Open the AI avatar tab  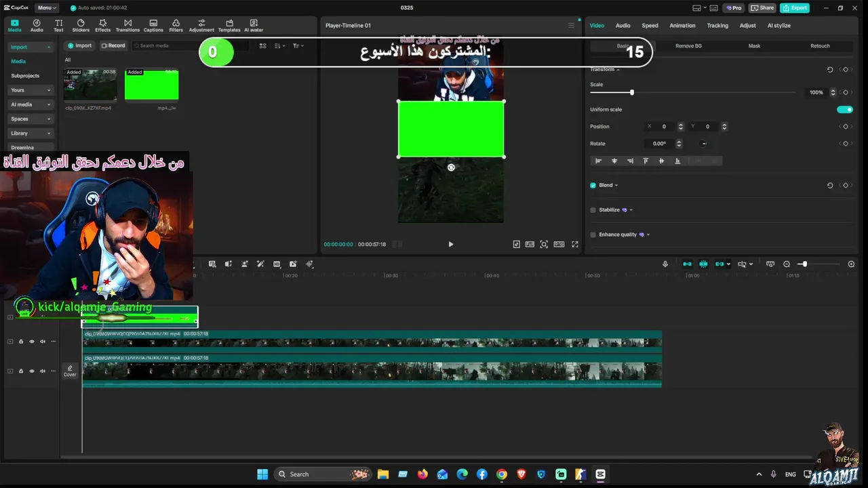pyautogui.click(x=254, y=26)
